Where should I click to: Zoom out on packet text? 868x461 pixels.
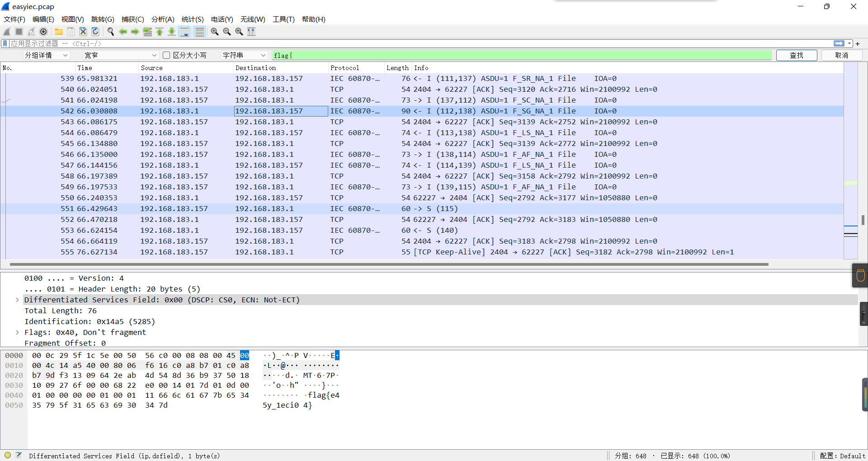coord(227,32)
